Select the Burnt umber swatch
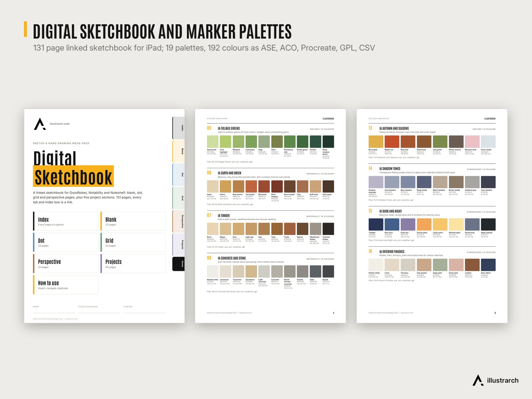Screen dimensions: 532x399 [290, 187]
